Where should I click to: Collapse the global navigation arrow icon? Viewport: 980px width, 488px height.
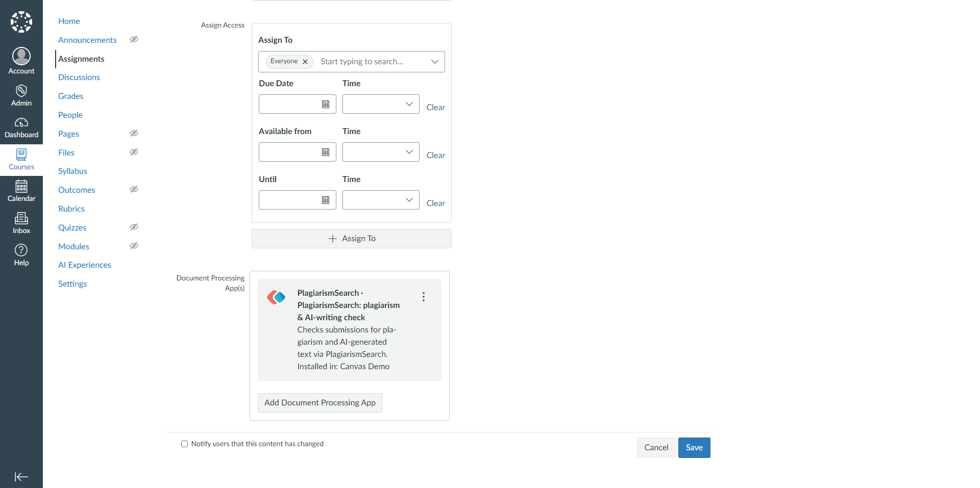(x=21, y=477)
